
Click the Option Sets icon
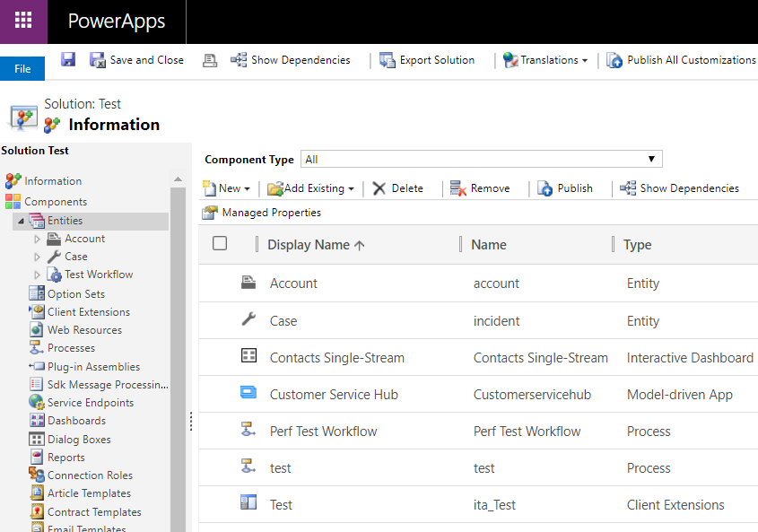click(36, 293)
